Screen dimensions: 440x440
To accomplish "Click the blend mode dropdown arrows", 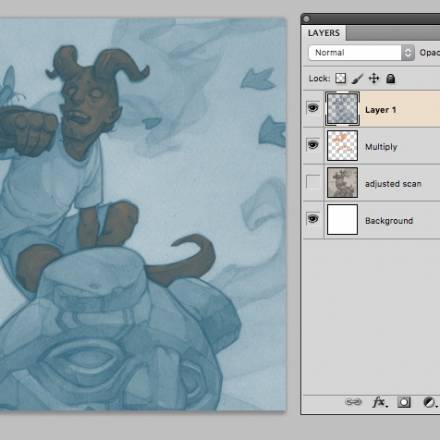I will point(408,53).
